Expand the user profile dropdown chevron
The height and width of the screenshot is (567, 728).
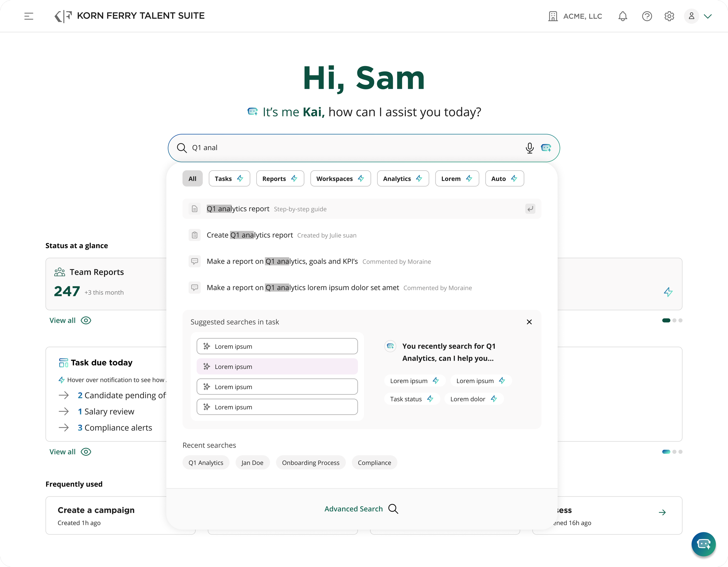[x=708, y=16]
